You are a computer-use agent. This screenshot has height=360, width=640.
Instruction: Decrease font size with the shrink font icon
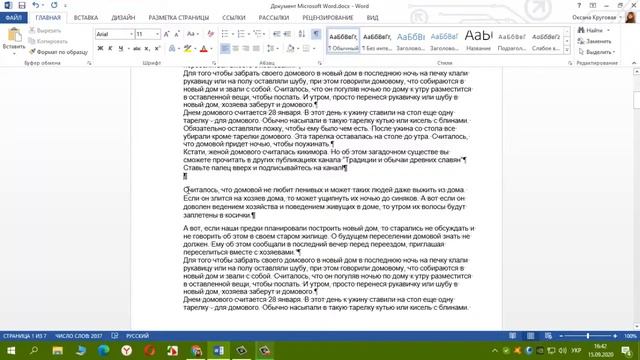tap(177, 34)
